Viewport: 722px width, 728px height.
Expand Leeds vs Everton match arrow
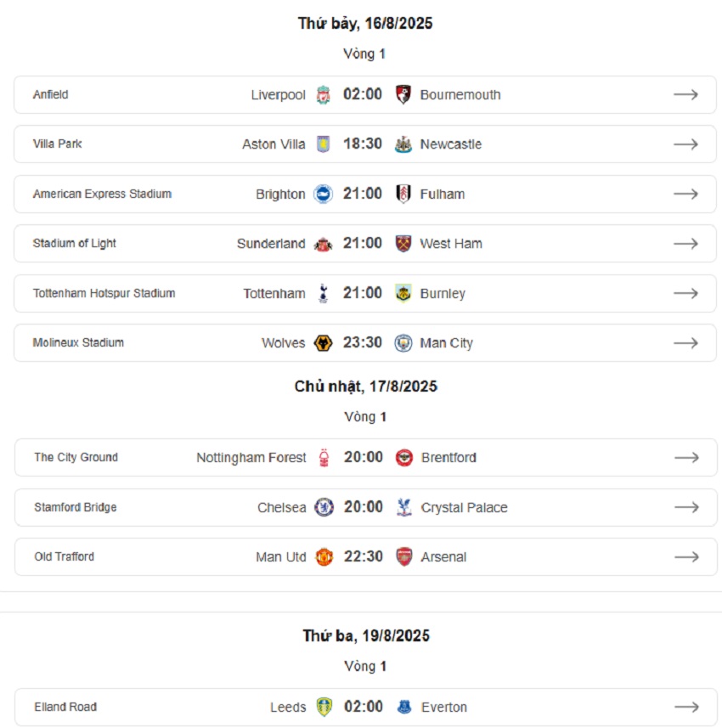[x=686, y=707]
